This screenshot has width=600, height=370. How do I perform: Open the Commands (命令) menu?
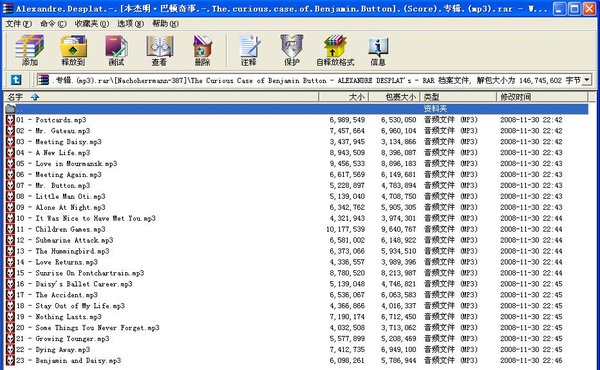point(53,24)
